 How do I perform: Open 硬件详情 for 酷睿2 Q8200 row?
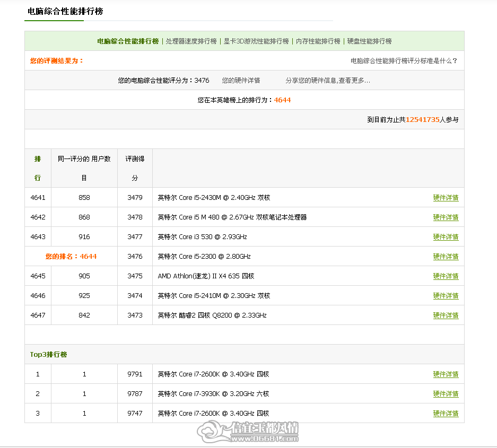click(446, 315)
